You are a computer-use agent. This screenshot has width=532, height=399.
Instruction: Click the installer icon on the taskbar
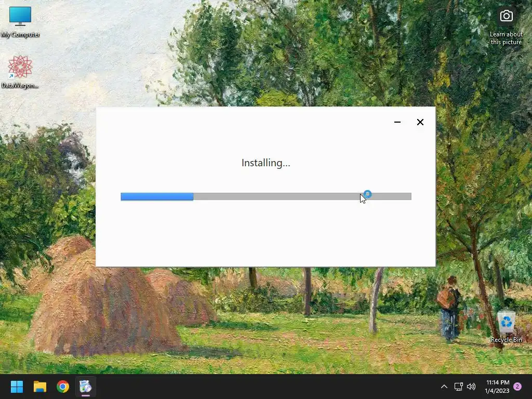pyautogui.click(x=86, y=387)
